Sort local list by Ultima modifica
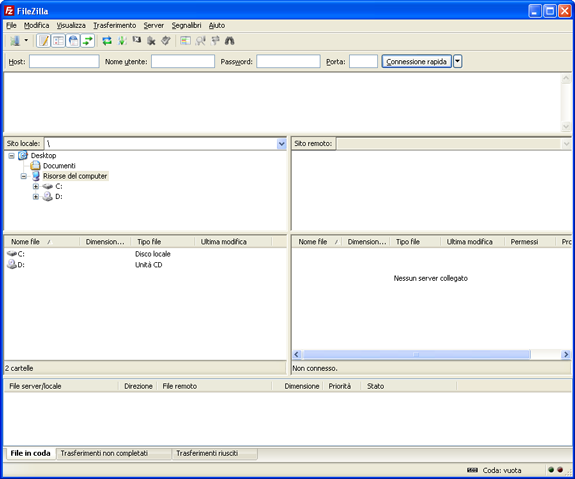Viewport: 575px width, 479px height. point(233,242)
